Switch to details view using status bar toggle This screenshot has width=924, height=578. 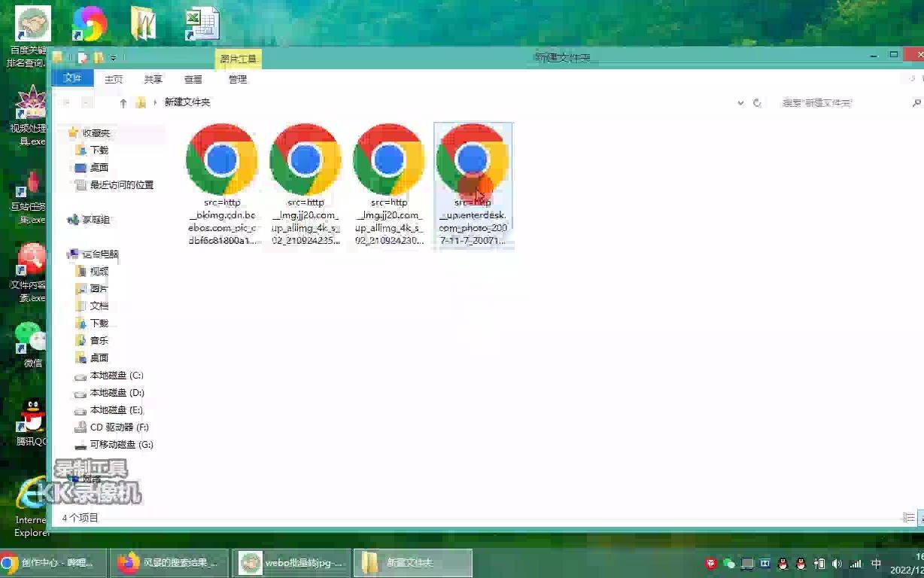coord(908,517)
